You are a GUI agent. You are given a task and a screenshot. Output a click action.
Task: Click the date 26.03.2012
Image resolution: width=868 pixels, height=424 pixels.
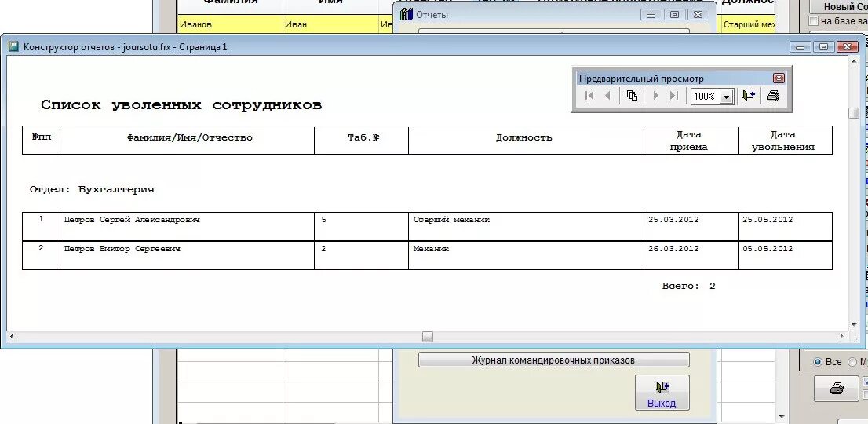click(x=673, y=249)
